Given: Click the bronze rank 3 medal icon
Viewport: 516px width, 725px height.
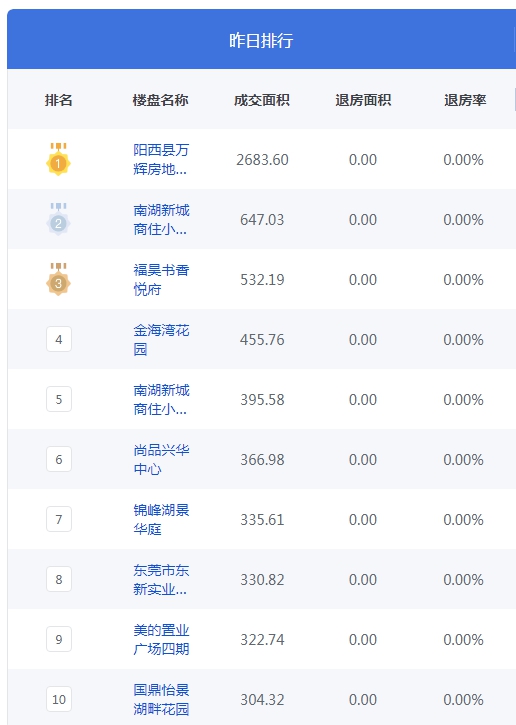Looking at the screenshot, I should (x=58, y=279).
